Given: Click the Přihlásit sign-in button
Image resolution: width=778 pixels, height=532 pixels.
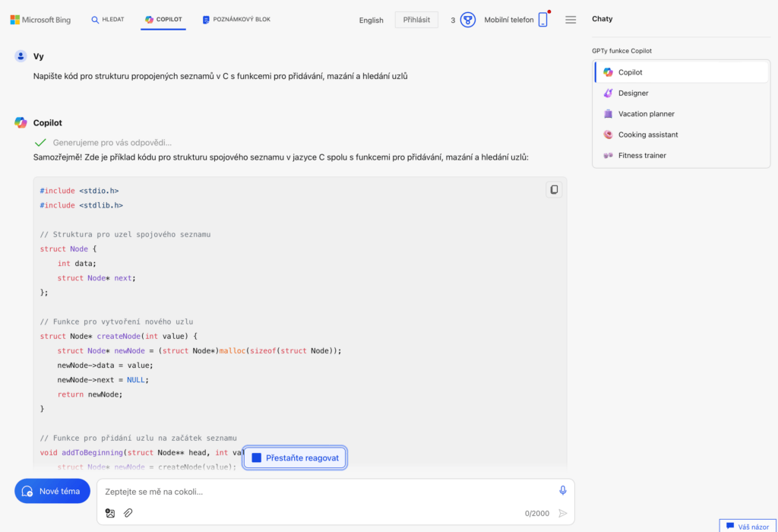Looking at the screenshot, I should point(416,20).
